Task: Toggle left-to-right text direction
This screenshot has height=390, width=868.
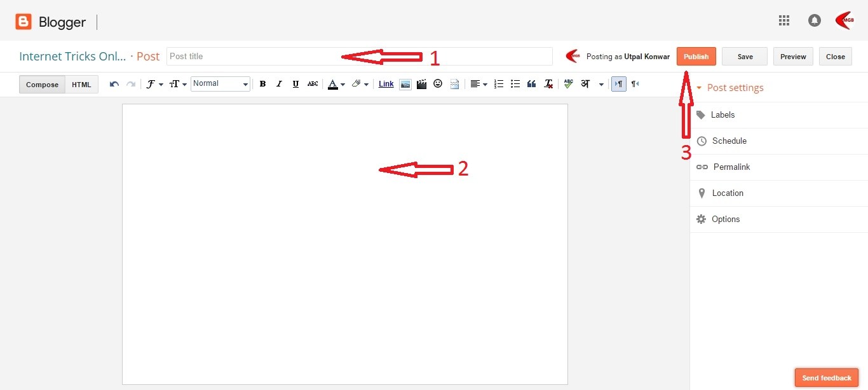Action: (x=618, y=84)
